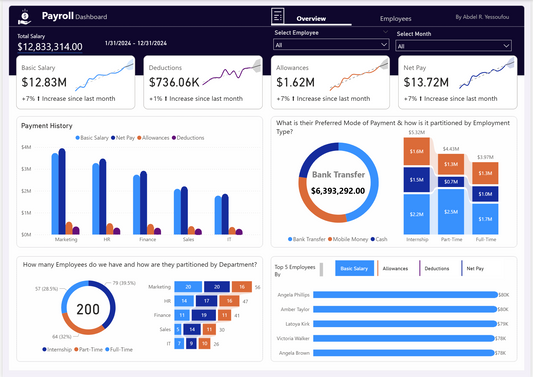Click Deductions legend dot in Payment History
533x377 pixels.
[x=174, y=138]
